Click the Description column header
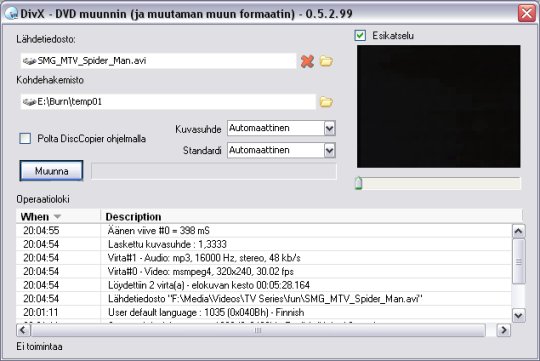Screen dimensions: 540x361 click(311, 217)
